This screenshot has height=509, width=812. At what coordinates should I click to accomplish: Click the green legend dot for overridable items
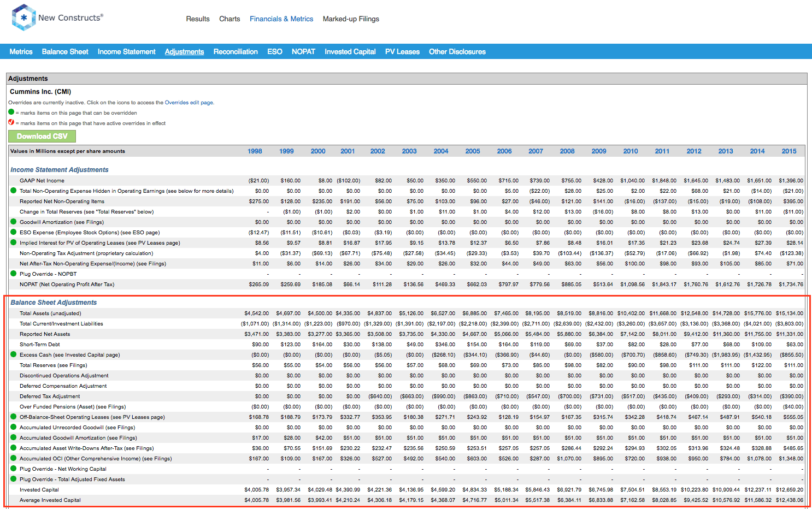click(11, 112)
